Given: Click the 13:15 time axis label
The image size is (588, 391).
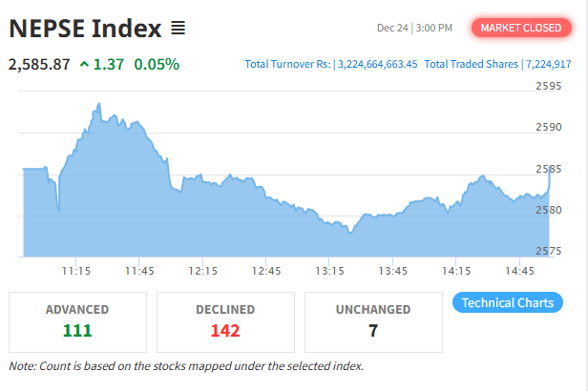Looking at the screenshot, I should (x=329, y=271).
